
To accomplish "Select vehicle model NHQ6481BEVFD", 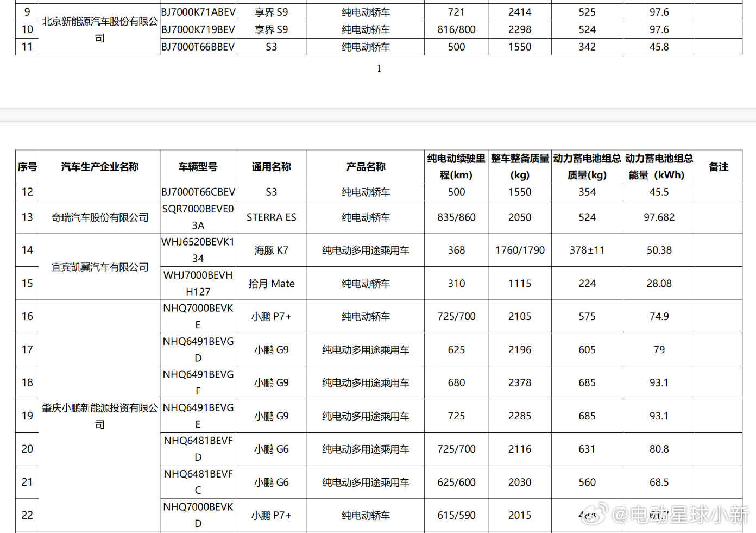I will pos(198,449).
